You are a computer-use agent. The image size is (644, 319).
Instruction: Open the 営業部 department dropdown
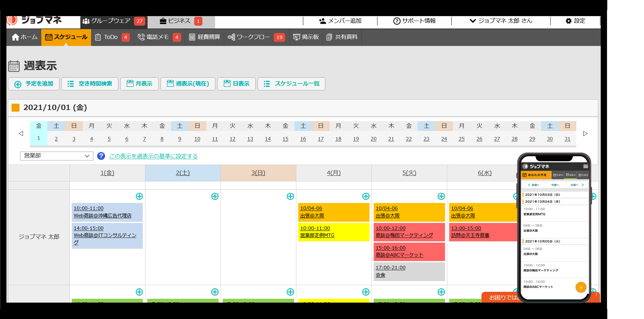click(57, 156)
